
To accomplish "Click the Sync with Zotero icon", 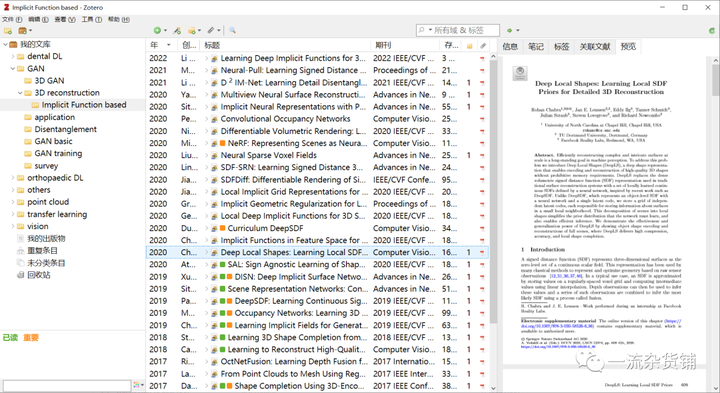I will (x=712, y=31).
